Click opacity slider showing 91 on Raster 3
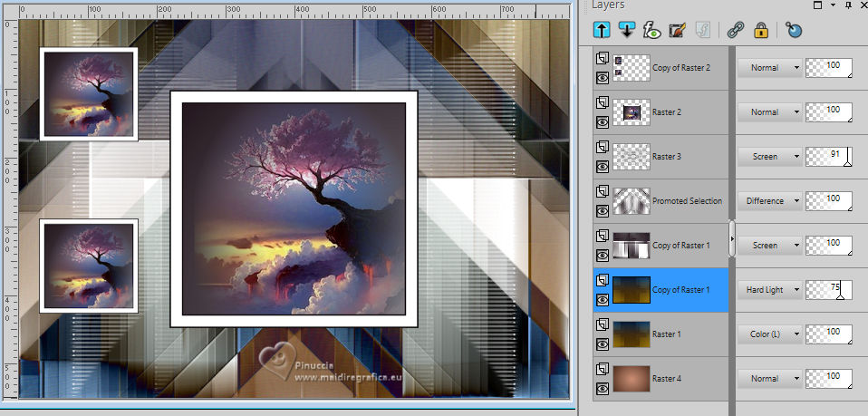This screenshot has height=416, width=868. (829, 156)
